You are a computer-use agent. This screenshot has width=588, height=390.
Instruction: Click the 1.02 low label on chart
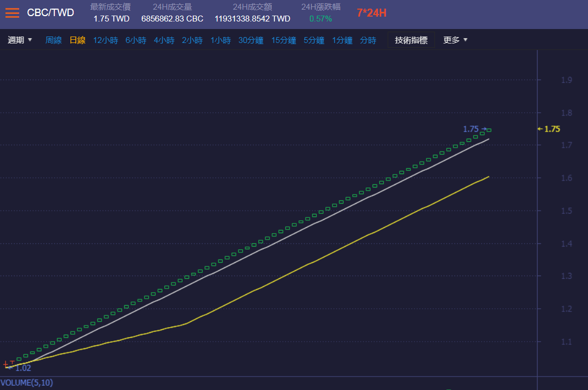tap(23, 368)
